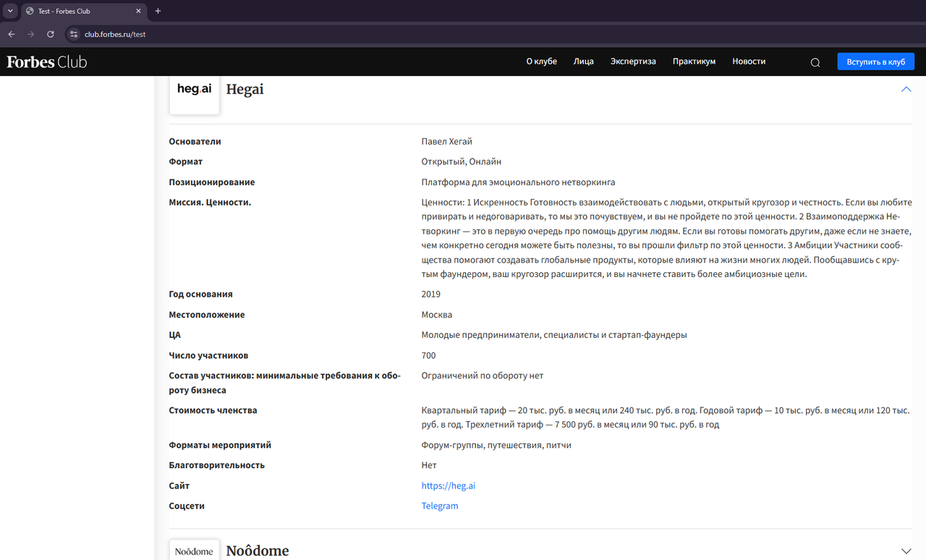Click the Сайт label
926x560 pixels.
pyautogui.click(x=179, y=485)
